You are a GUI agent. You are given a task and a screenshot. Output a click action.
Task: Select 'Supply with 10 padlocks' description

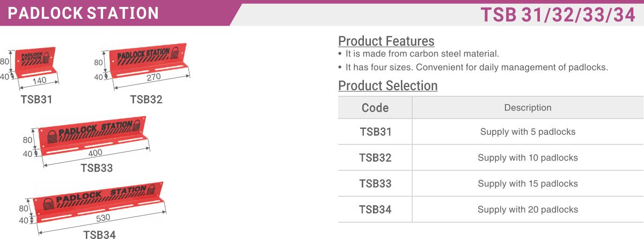click(x=528, y=157)
